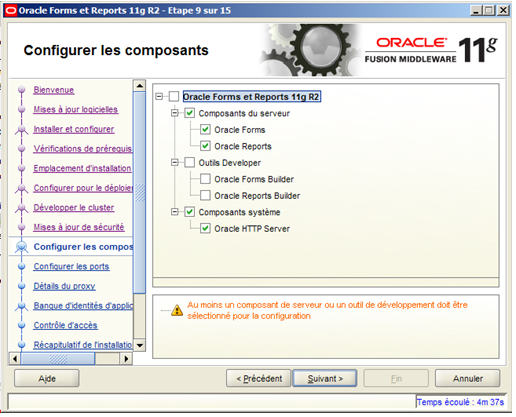Click the Oracle logo icon in title bar
516x417 pixels.
[11, 11]
